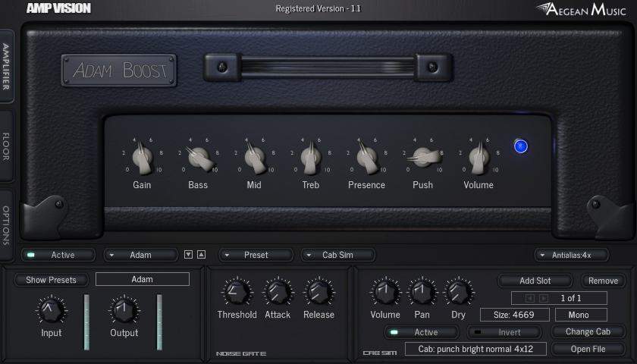Click the Gain knob on the amp
Screen dimensions: 637x364
(142, 159)
